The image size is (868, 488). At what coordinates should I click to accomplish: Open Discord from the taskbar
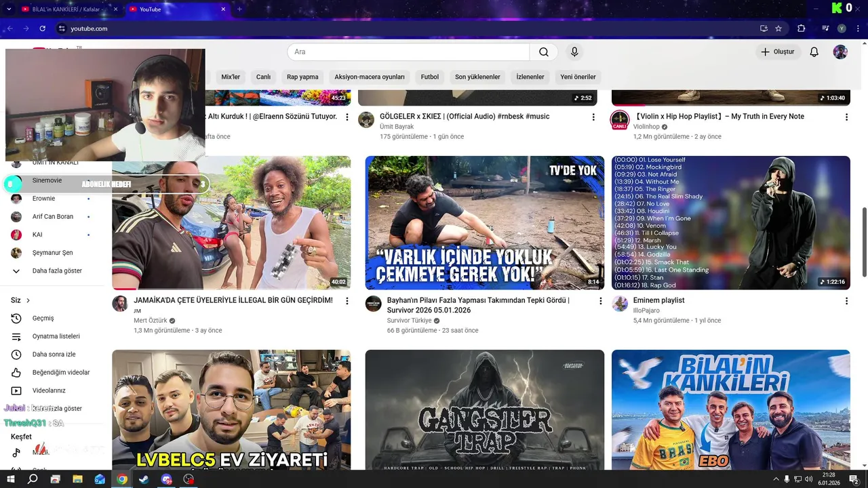(x=167, y=479)
